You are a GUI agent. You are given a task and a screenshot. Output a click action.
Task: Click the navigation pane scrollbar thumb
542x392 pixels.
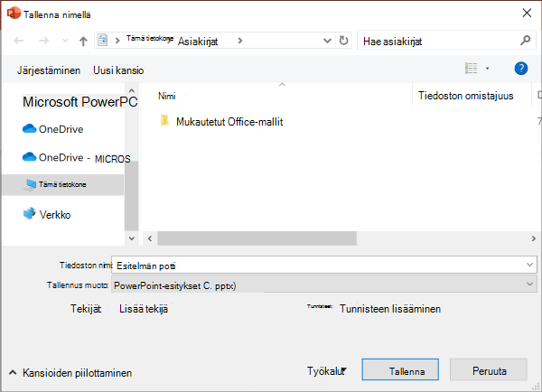[x=131, y=196]
